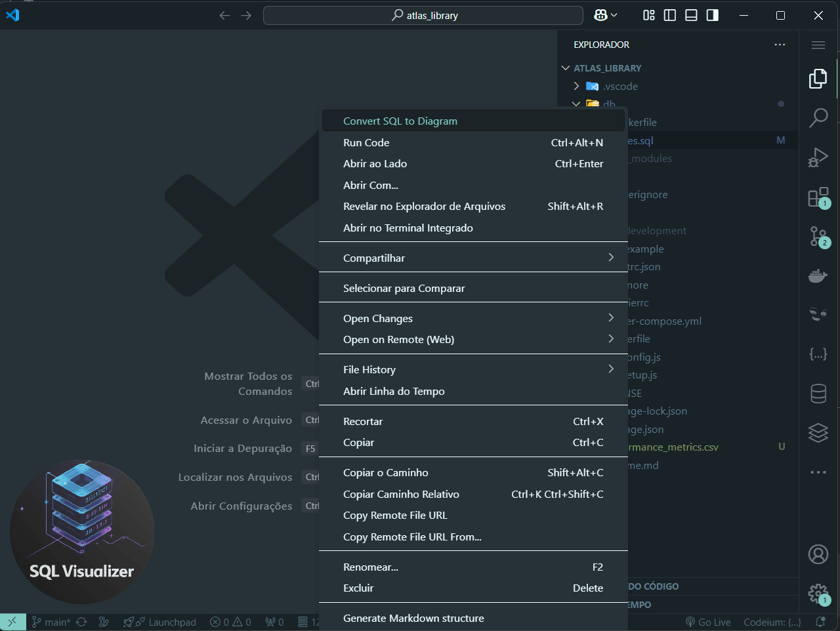The image size is (840, 631).
Task: Open the Docker whale icon view
Action: click(x=818, y=275)
